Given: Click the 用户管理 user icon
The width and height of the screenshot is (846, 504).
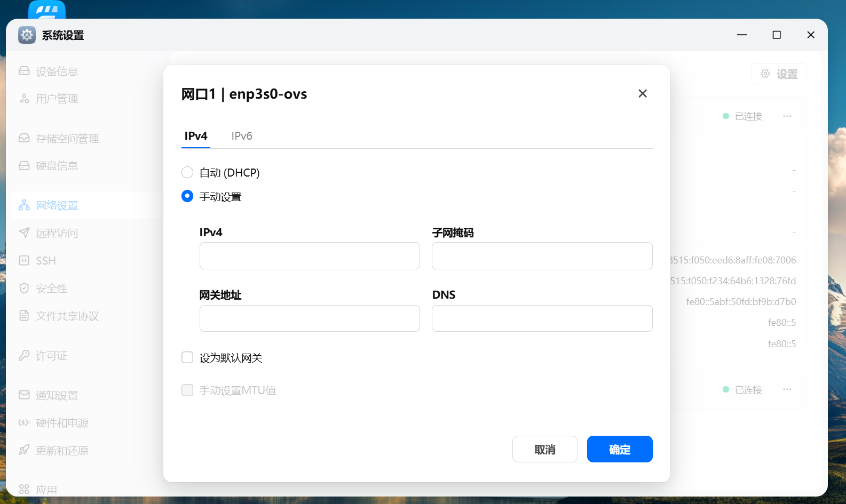Looking at the screenshot, I should [24, 99].
